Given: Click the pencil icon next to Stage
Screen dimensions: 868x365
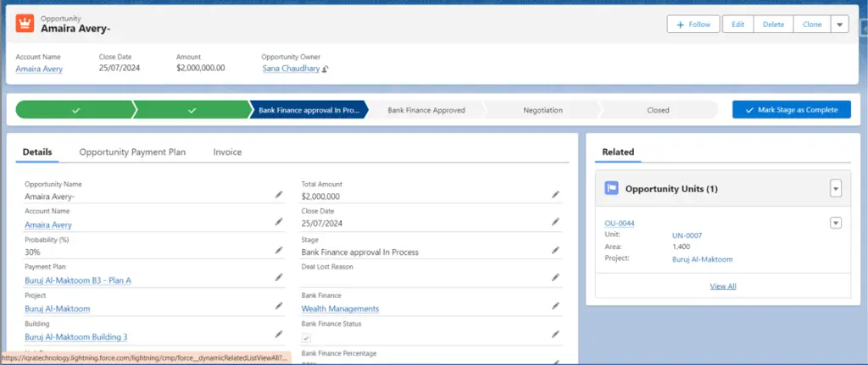Looking at the screenshot, I should [555, 251].
